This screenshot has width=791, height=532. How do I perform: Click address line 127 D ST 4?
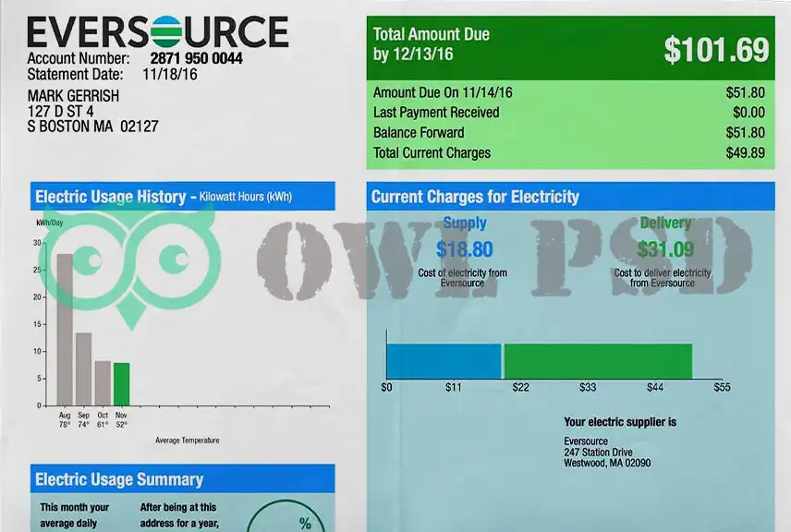[x=61, y=112]
